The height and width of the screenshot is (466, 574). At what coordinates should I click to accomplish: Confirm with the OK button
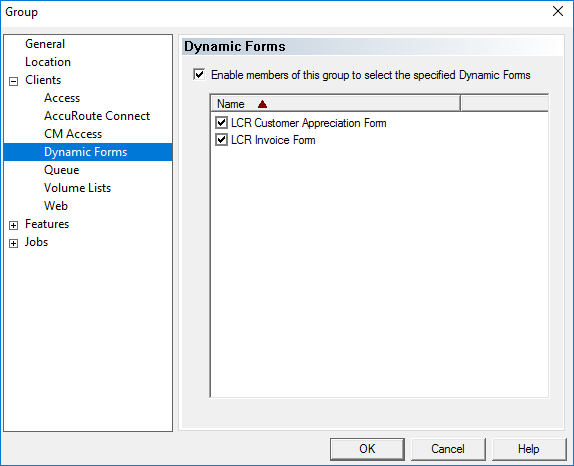367,449
